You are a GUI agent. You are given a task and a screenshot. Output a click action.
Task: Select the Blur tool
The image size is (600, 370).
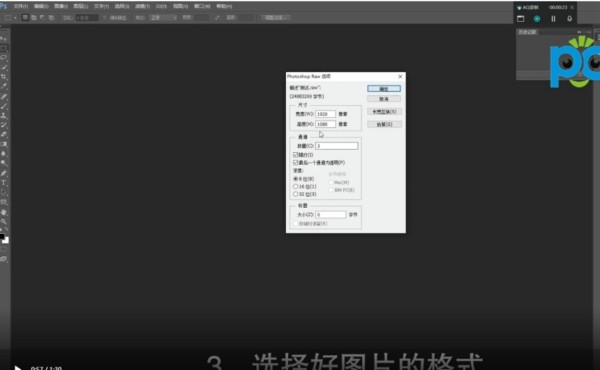[x=4, y=153]
